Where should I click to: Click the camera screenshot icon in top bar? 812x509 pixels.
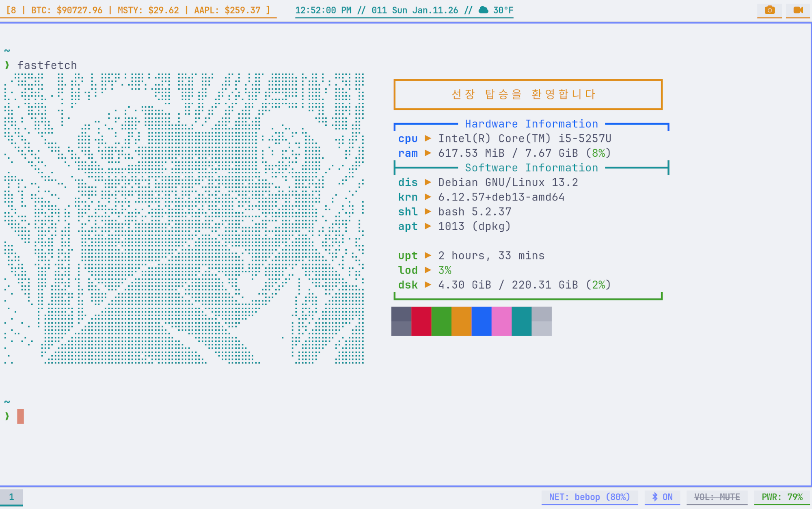tap(769, 10)
